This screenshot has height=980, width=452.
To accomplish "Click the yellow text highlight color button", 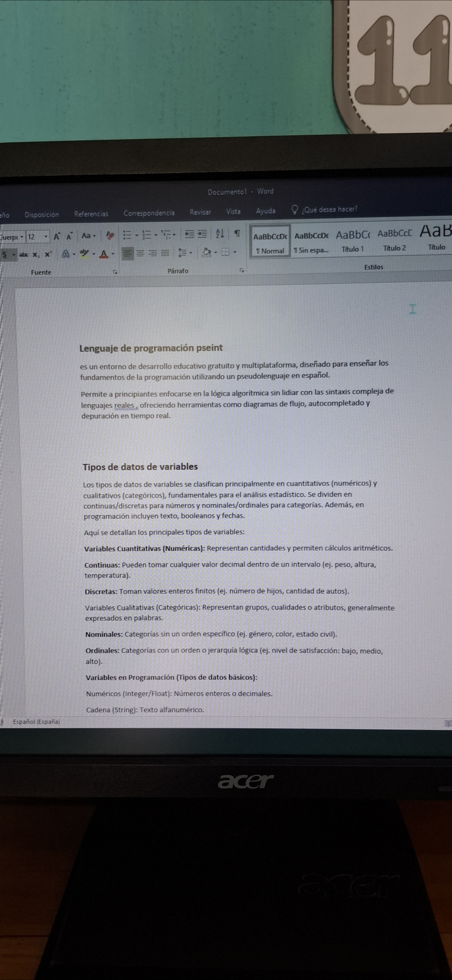I will point(85,253).
